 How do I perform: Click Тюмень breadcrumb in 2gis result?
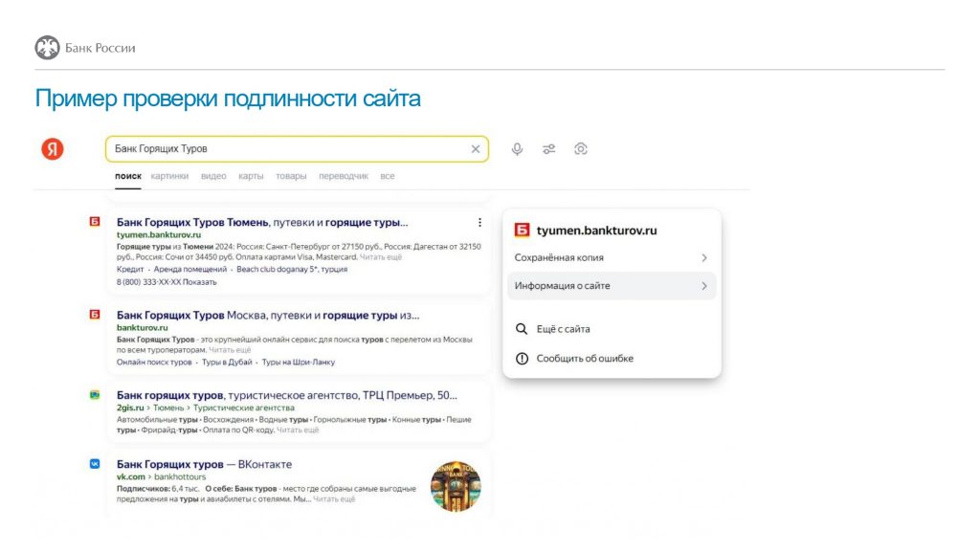[x=168, y=408]
